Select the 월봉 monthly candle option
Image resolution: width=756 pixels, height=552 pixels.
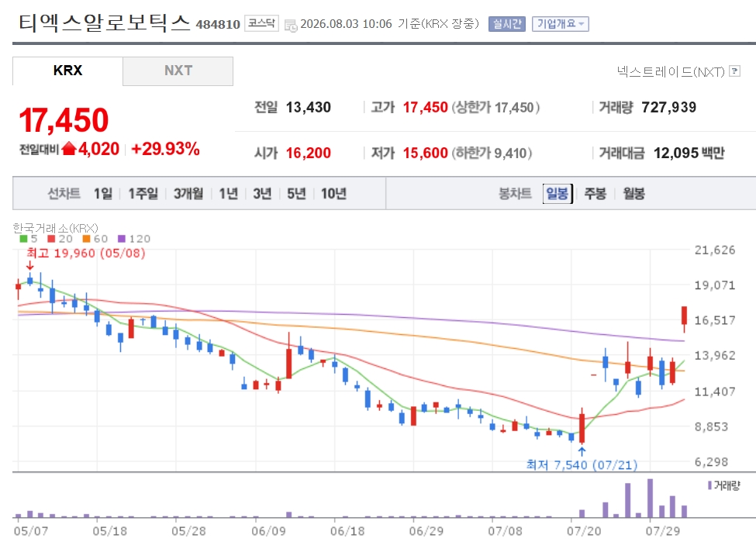tap(633, 193)
